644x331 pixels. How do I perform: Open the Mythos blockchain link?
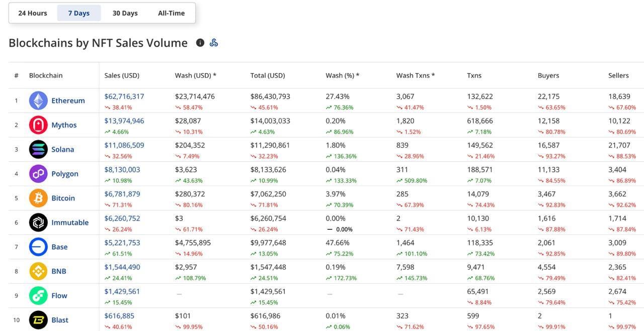64,125
